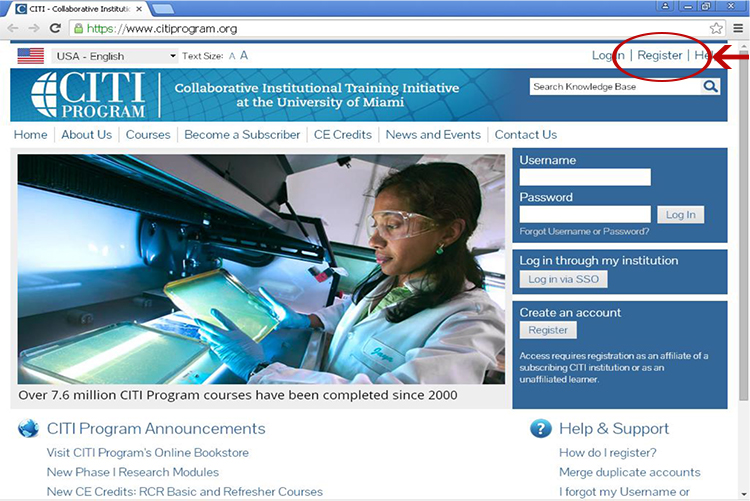This screenshot has width=750, height=501.
Task: Click the Search Knowledge Base field
Action: coord(616,87)
